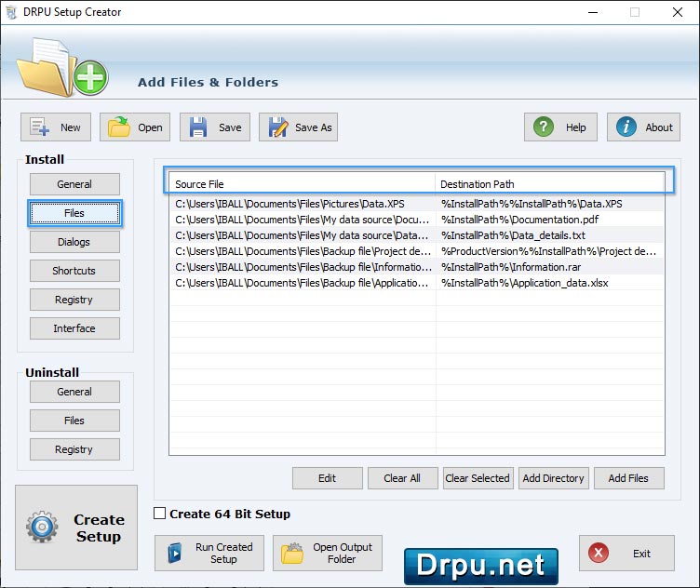Click the Edit button
This screenshot has height=588, width=700.
click(328, 478)
